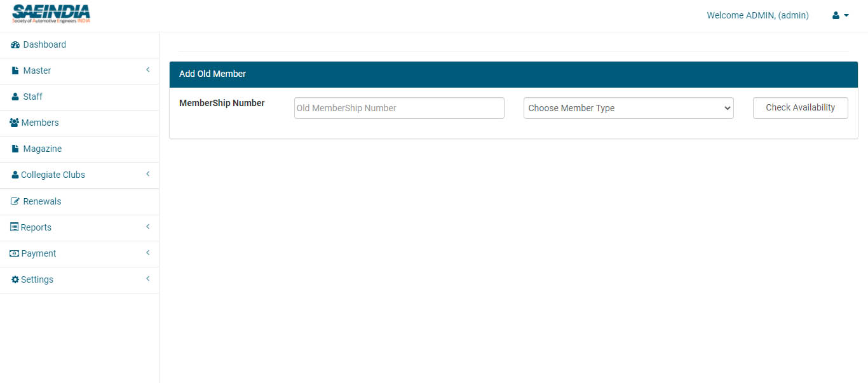Viewport: 868px width, 383px height.
Task: Open the Staff menu item
Action: click(x=79, y=97)
